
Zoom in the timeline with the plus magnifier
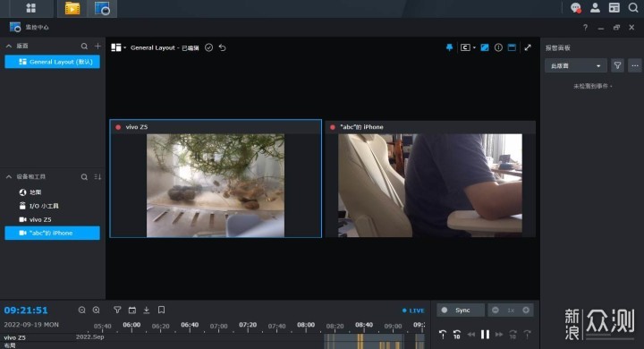pyautogui.click(x=96, y=310)
